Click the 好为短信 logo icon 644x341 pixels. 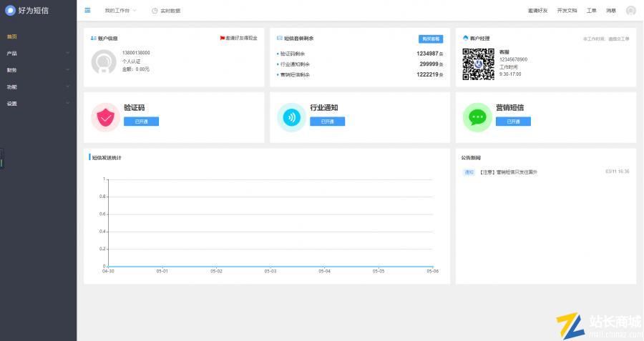pos(10,11)
